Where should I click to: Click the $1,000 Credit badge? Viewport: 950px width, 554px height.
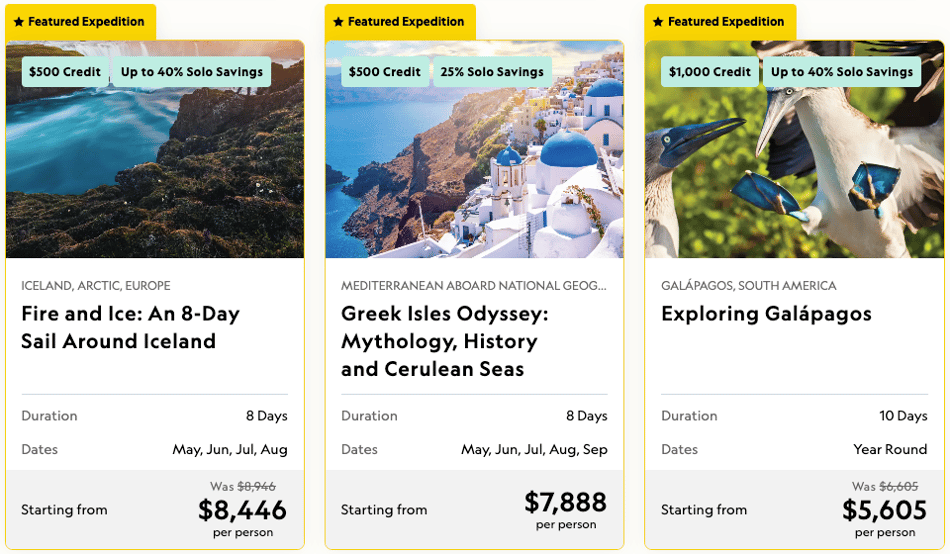tap(709, 72)
